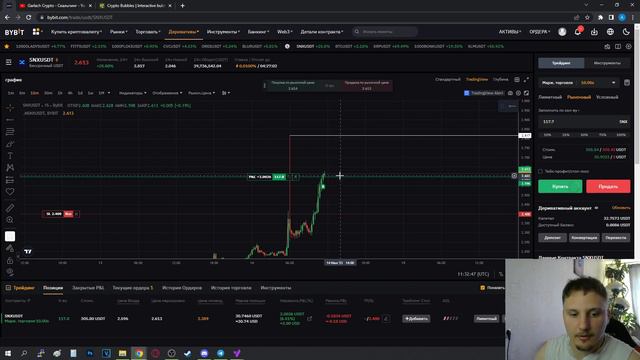Viewport: 640px width, 360px height.
Task: Select the brush drawing tool
Action: 10,144
